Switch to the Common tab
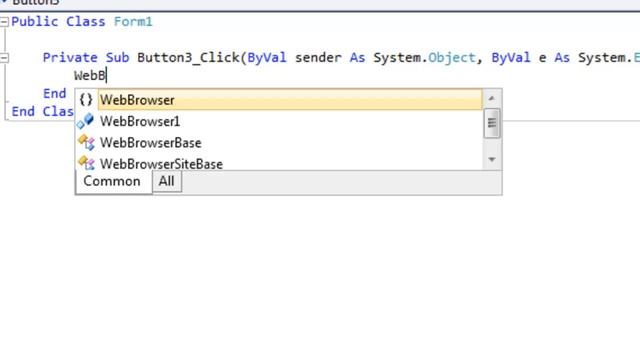Screen dimensions: 640x360 click(112, 181)
